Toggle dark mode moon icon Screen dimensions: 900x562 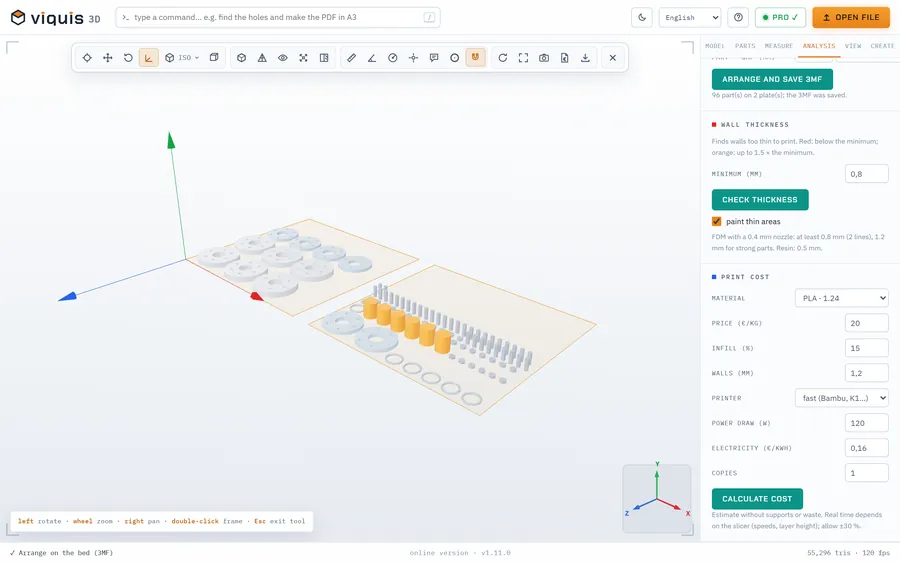click(642, 17)
